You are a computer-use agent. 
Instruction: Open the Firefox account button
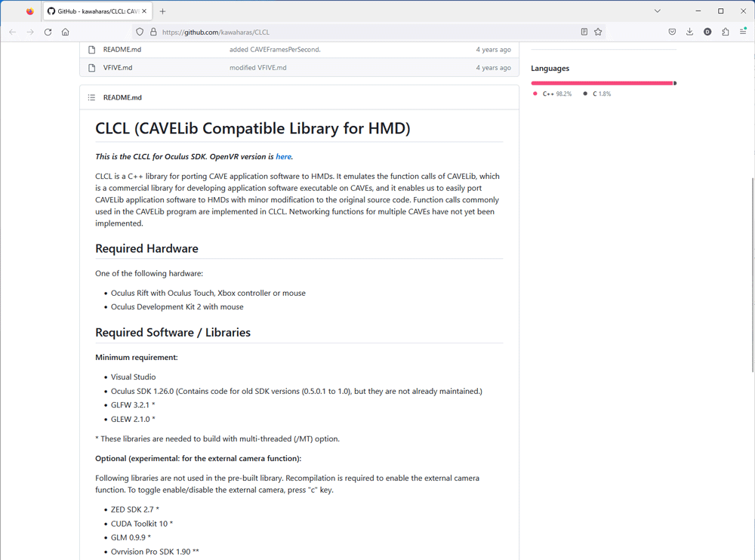[707, 32]
